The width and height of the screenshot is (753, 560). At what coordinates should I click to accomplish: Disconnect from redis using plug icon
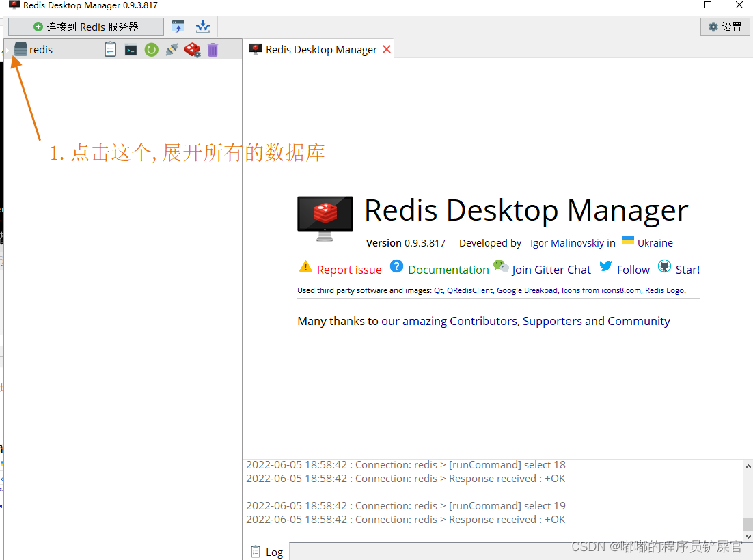(x=172, y=49)
